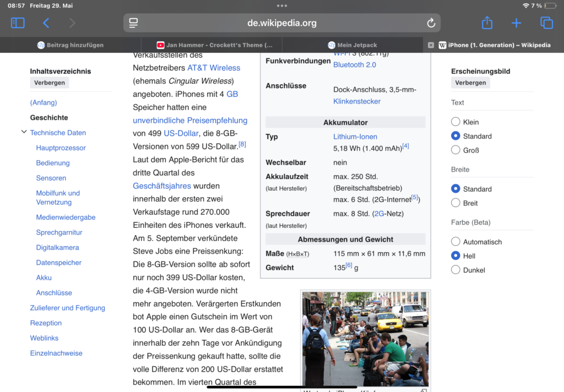Open Klinkenstecker link
The image size is (564, 392).
point(357,101)
